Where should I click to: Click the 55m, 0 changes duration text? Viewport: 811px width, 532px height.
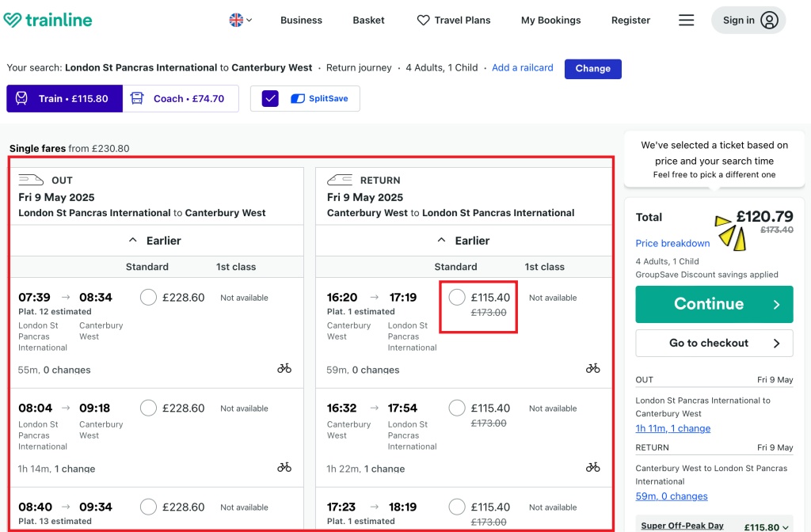[55, 370]
